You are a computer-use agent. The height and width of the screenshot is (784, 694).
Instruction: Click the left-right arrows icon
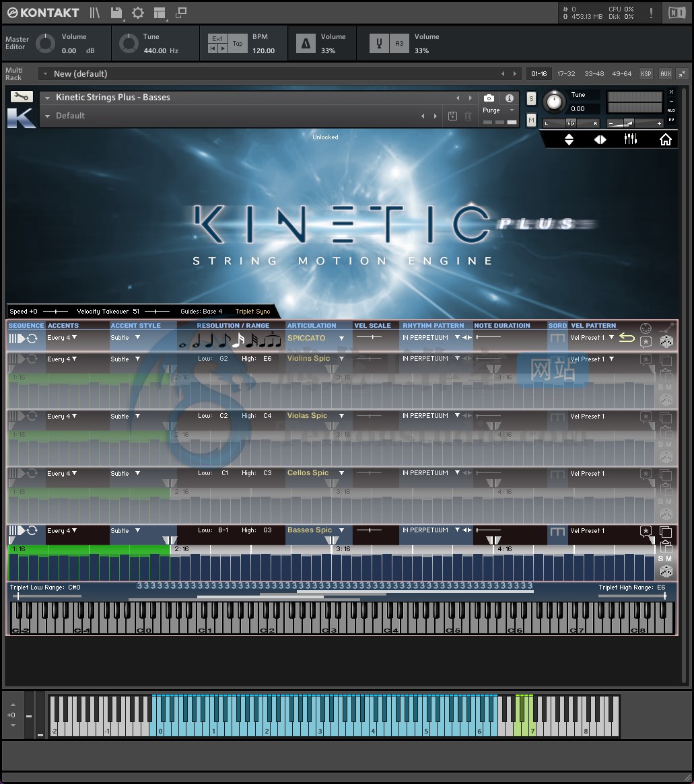tap(600, 139)
